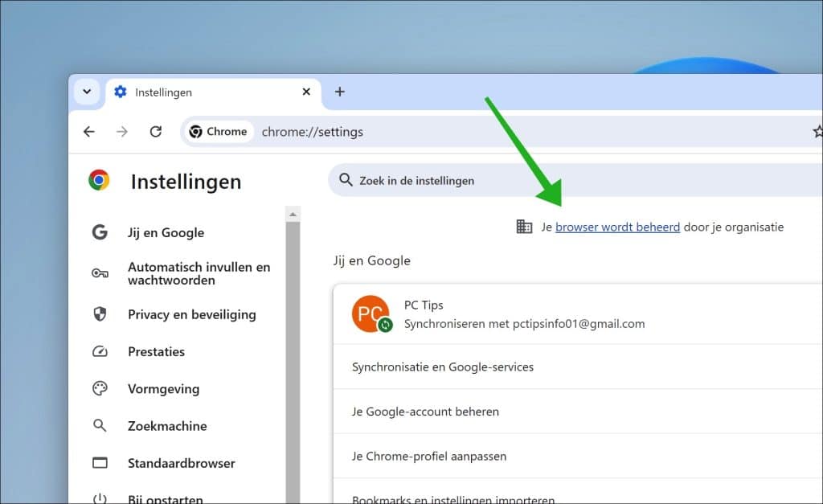This screenshot has width=823, height=504.
Task: Click the Zoekmachine magnifier icon
Action: [100, 425]
